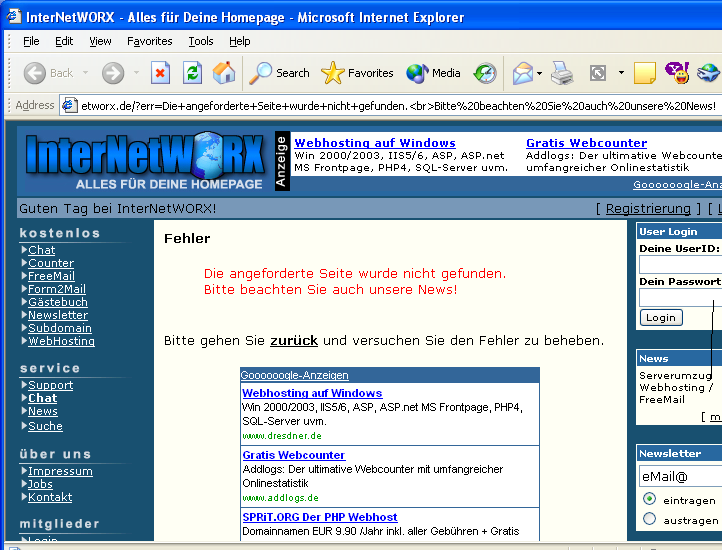This screenshot has height=550, width=722.
Task: Open the Support link under service
Action: pyautogui.click(x=51, y=385)
